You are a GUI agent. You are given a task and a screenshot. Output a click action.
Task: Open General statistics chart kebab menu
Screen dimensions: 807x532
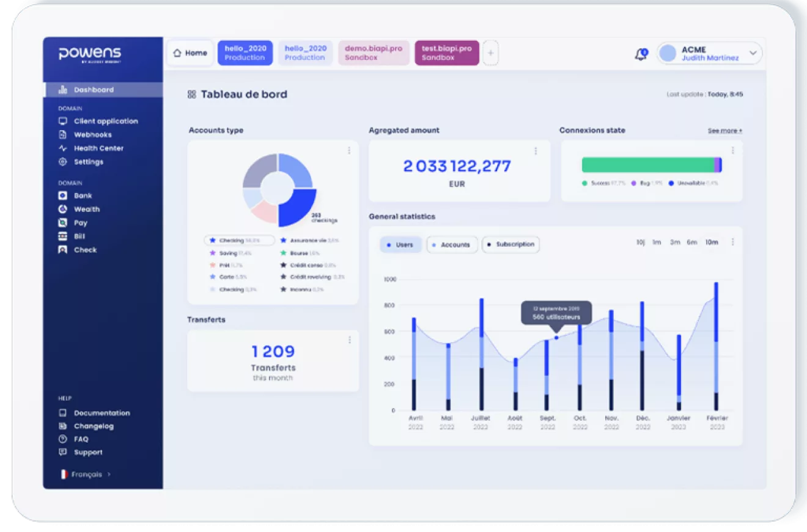732,242
